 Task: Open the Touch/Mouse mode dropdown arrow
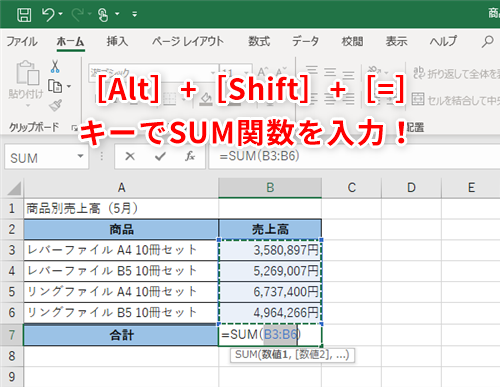point(117,14)
